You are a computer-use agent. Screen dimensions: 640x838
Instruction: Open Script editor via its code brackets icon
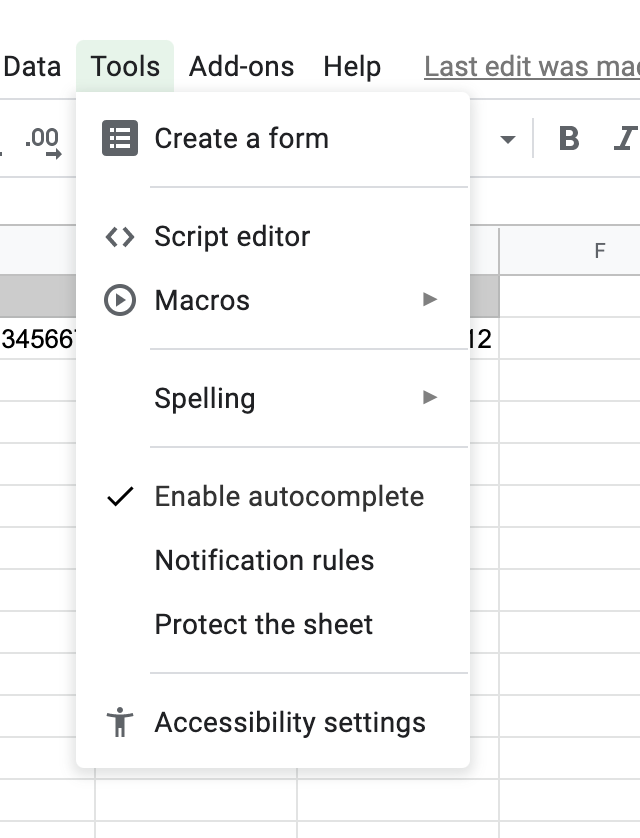120,237
